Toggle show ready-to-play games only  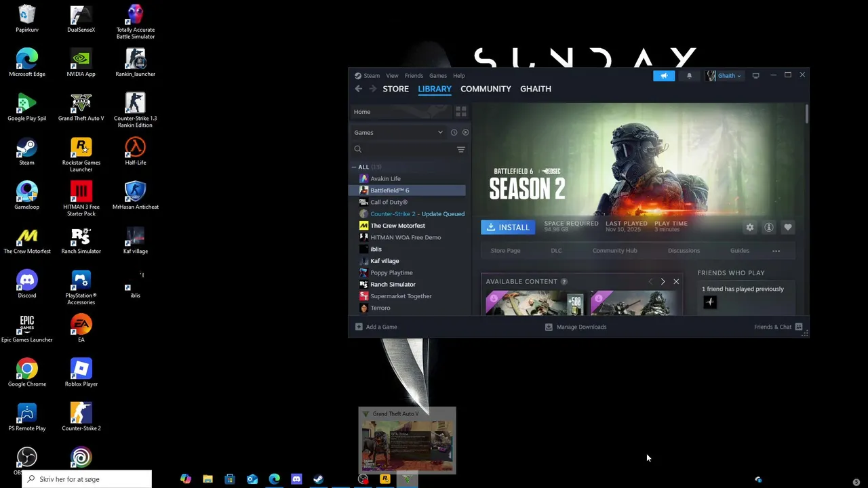(x=465, y=132)
